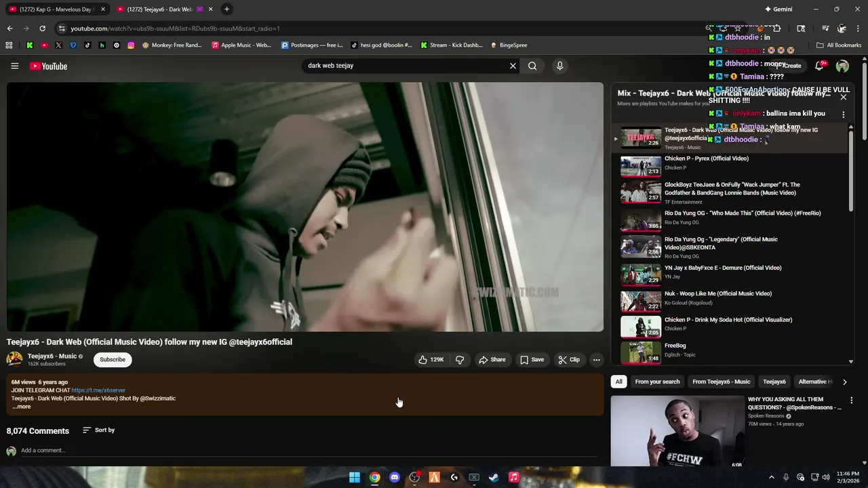Save video to a playlist
The image size is (868, 488).
pyautogui.click(x=532, y=359)
